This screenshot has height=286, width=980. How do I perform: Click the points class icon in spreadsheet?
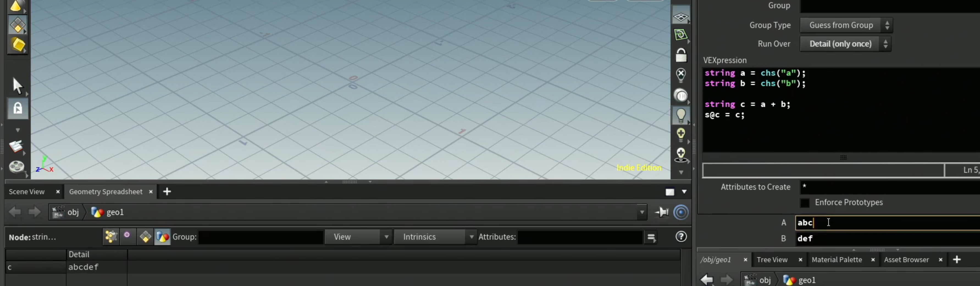point(111,237)
